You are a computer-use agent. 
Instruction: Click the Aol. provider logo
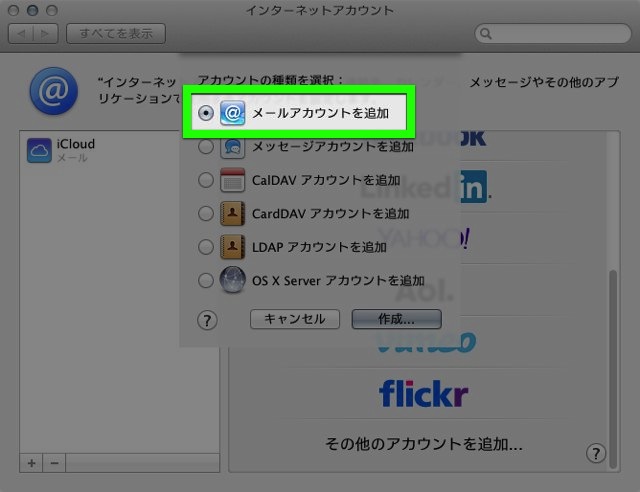point(425,291)
